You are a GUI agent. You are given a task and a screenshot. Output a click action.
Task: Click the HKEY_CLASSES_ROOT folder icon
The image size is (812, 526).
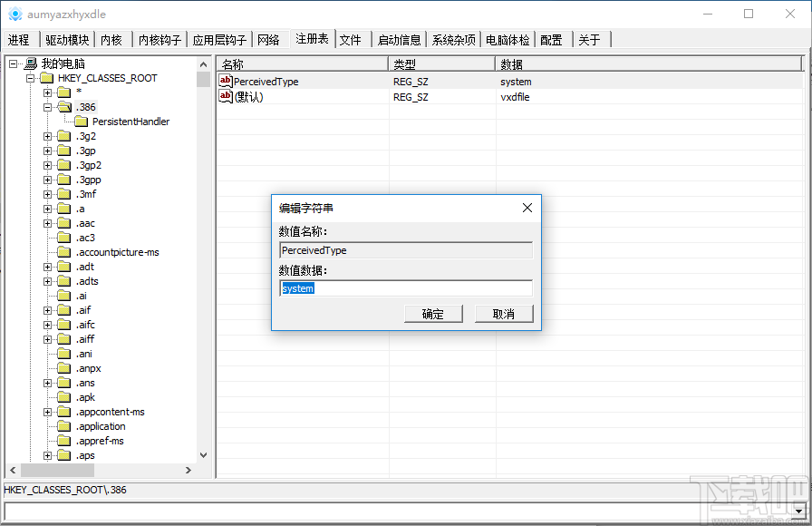point(47,78)
